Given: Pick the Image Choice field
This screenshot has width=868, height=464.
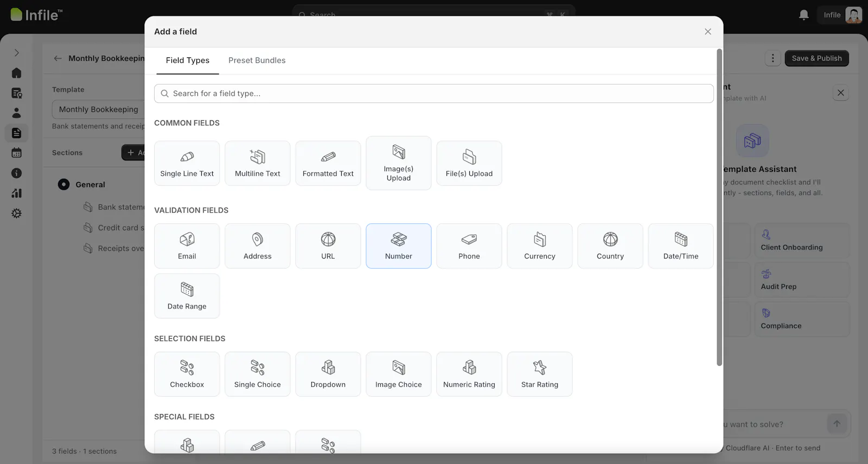Looking at the screenshot, I should click(398, 374).
